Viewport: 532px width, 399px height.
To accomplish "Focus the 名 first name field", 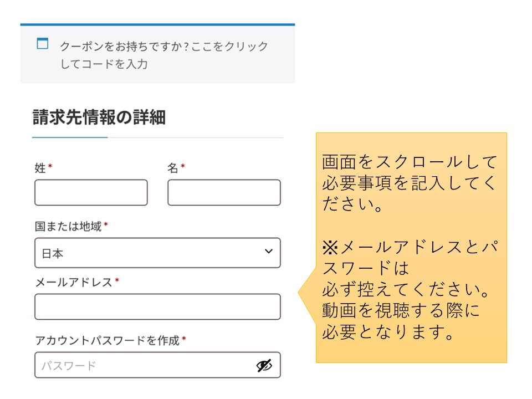I will (x=224, y=192).
